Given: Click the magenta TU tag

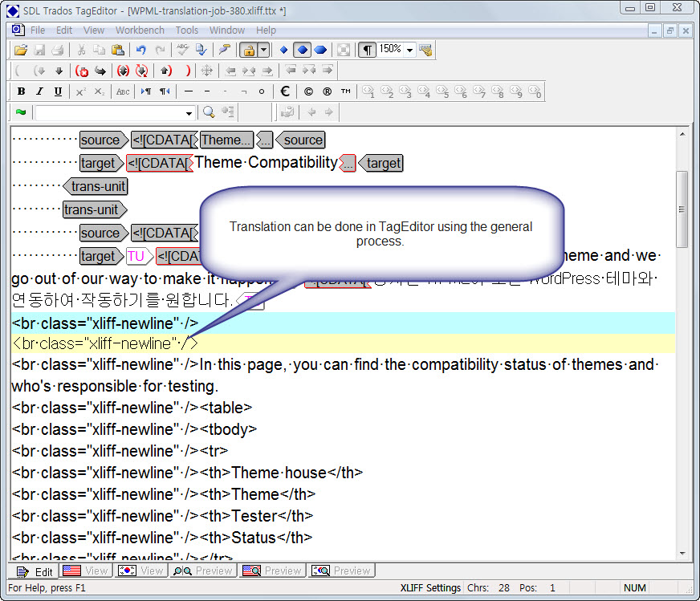Looking at the screenshot, I should tap(139, 256).
